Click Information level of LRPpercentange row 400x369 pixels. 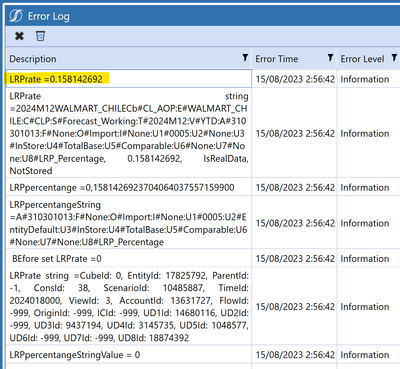tap(365, 188)
